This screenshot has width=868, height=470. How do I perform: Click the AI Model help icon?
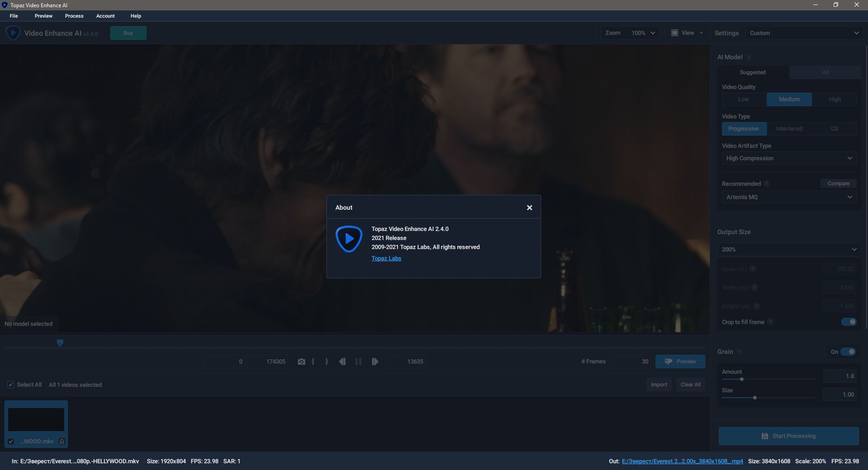749,57
